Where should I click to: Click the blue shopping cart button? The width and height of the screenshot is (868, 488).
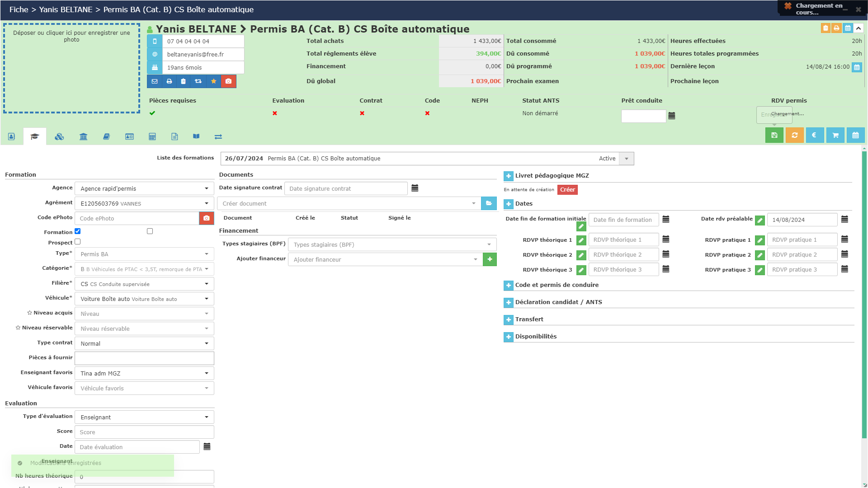pos(835,135)
